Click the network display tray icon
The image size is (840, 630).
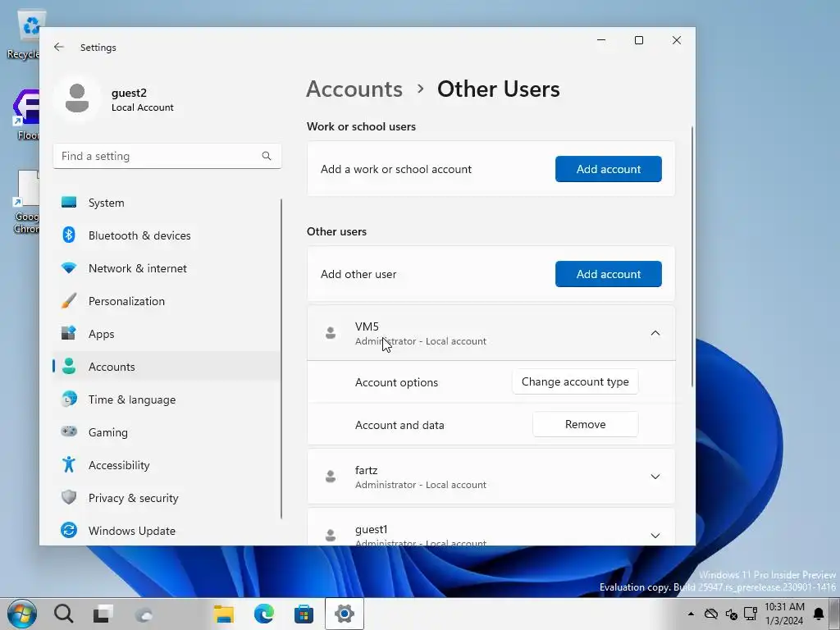pos(751,614)
